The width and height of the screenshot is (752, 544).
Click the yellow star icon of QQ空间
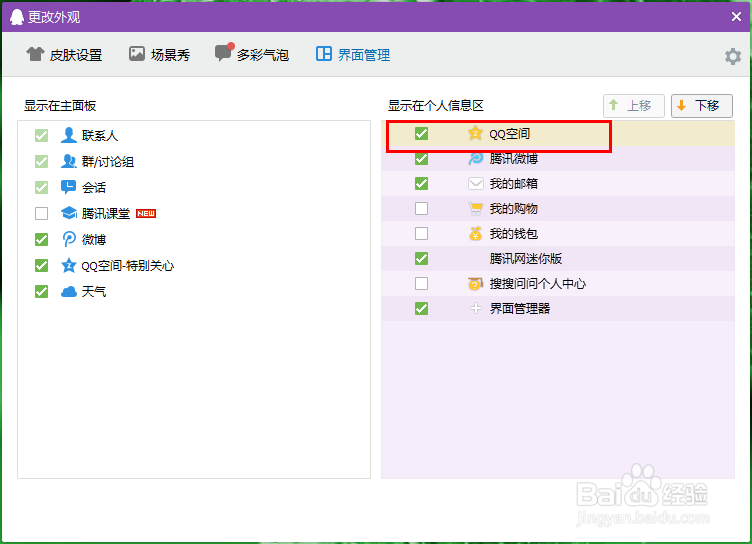475,133
